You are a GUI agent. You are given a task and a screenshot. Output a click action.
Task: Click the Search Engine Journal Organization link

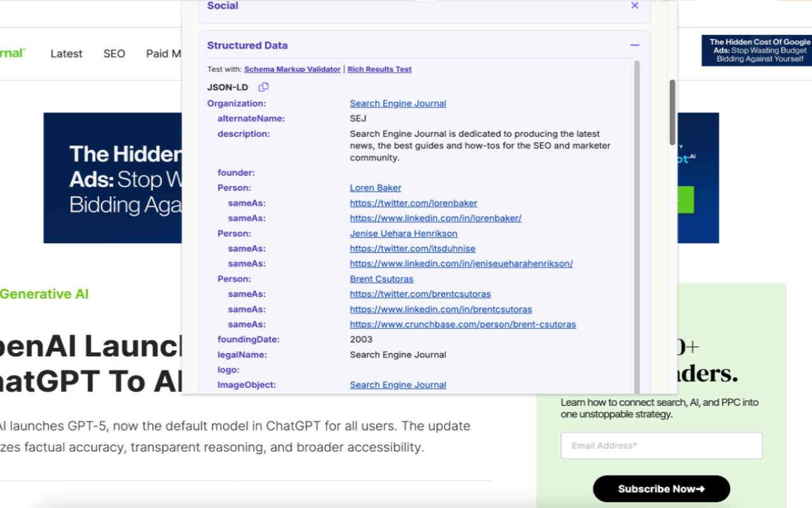(398, 103)
